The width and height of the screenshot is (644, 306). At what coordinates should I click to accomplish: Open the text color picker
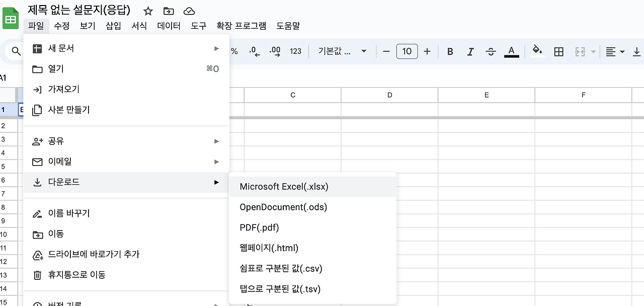pyautogui.click(x=511, y=51)
